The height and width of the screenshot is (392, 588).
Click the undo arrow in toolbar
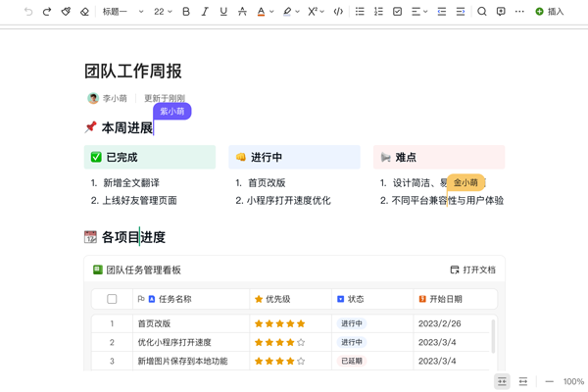tap(28, 12)
